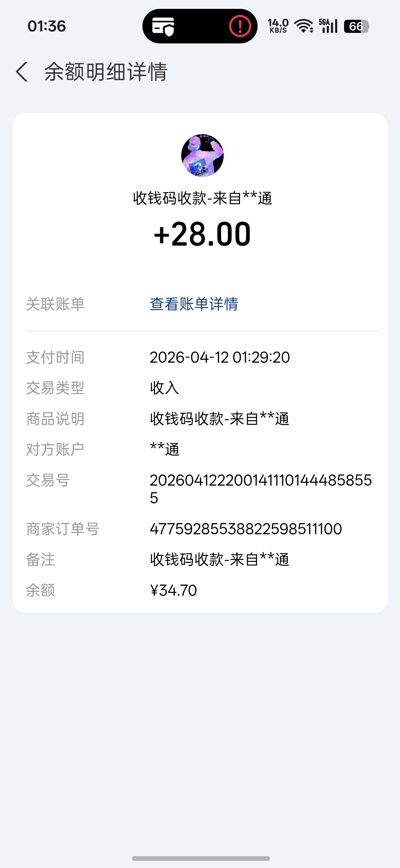Tap the 关联账单 row label

click(55, 304)
